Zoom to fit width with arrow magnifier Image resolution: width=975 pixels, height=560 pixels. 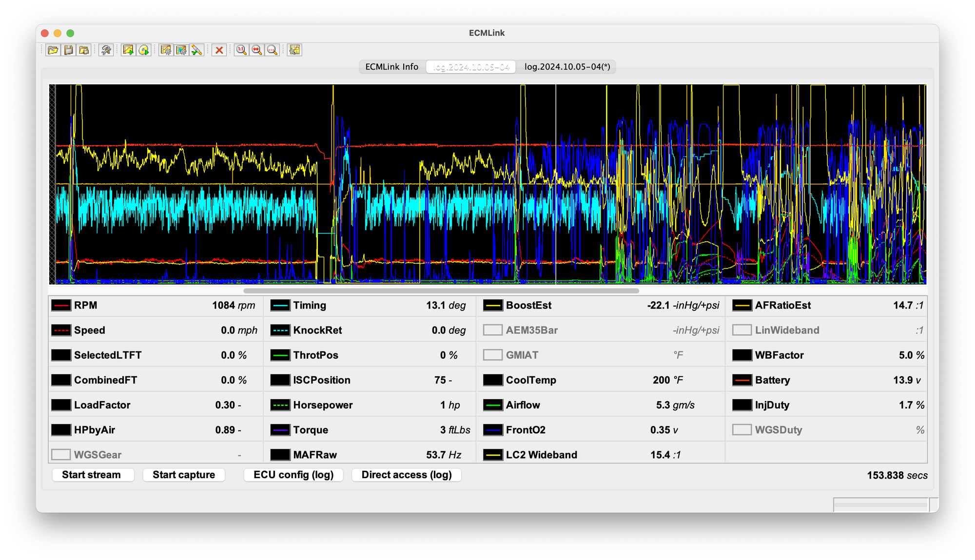point(257,50)
